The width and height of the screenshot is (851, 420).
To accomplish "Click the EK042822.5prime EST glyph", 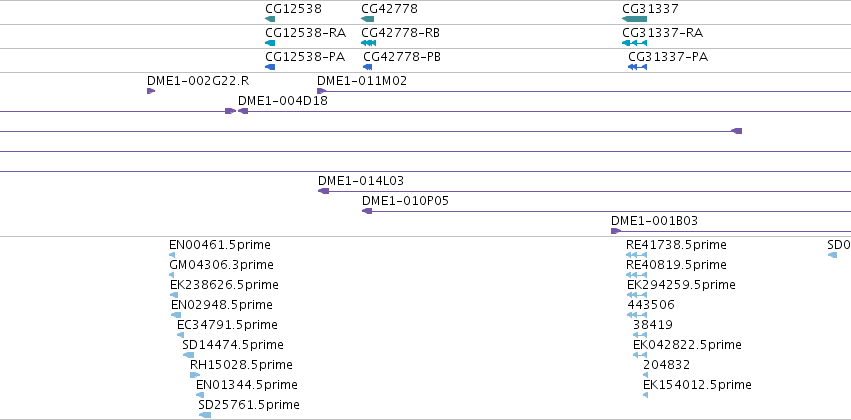I will 640,355.
